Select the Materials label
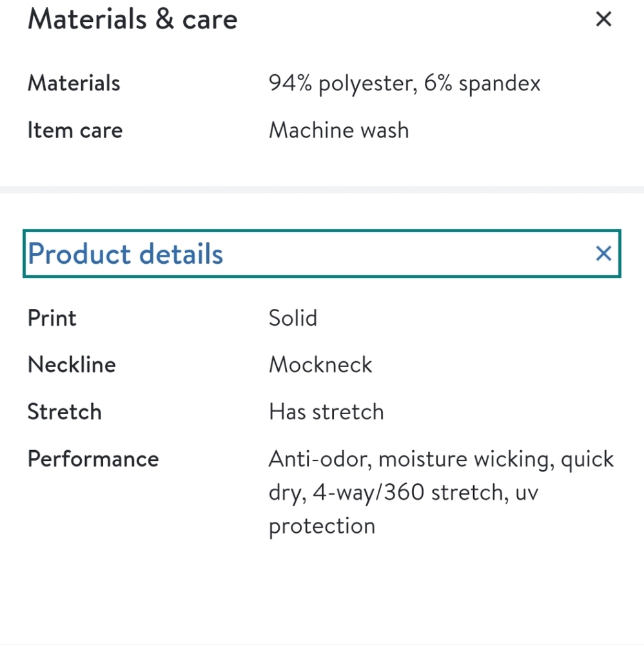644x645 pixels. point(73,83)
